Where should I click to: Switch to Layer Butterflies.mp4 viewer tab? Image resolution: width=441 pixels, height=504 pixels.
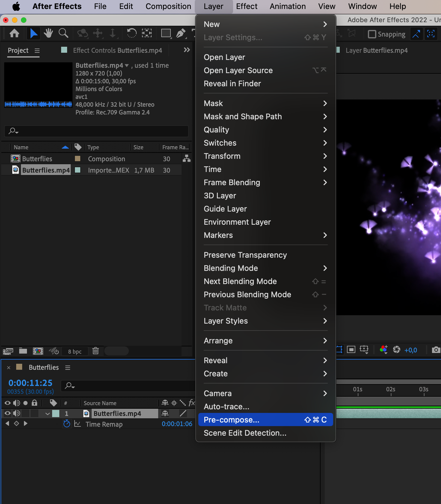pos(377,50)
